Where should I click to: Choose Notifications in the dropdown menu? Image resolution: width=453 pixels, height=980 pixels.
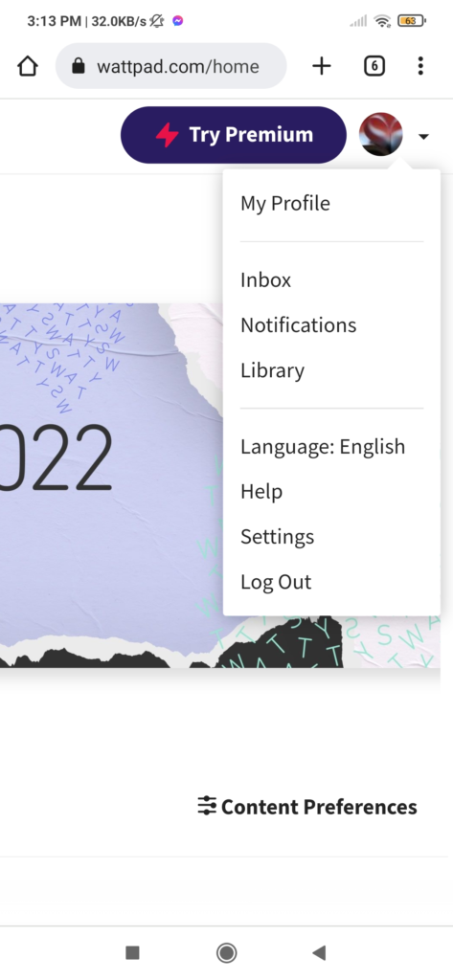point(299,325)
